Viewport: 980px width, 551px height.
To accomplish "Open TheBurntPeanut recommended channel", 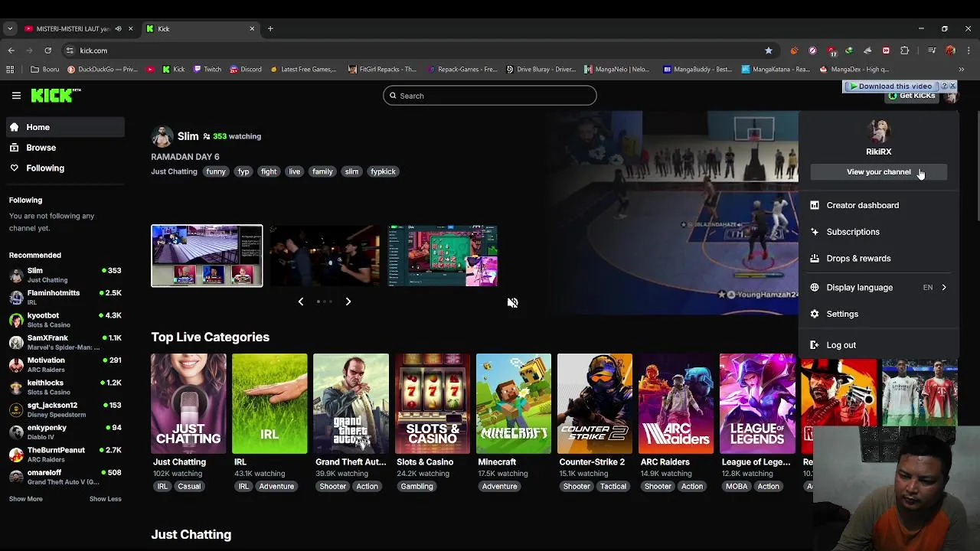I will coord(65,454).
